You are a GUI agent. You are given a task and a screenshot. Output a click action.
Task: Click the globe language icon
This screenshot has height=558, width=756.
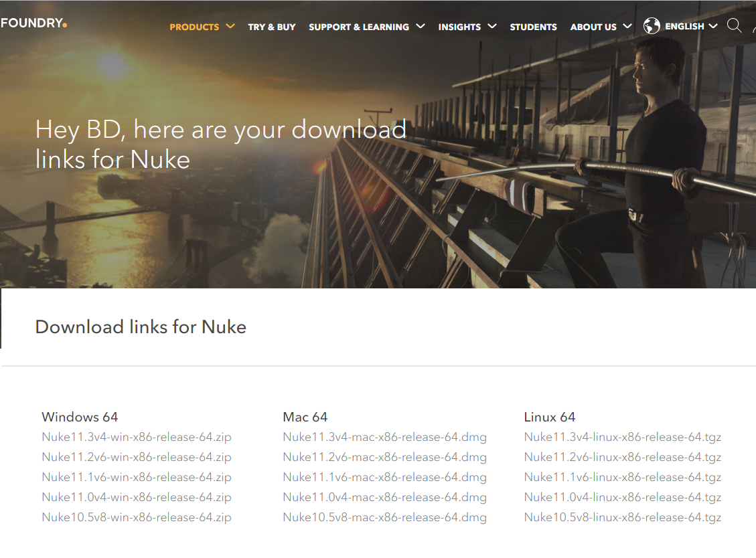(x=652, y=26)
